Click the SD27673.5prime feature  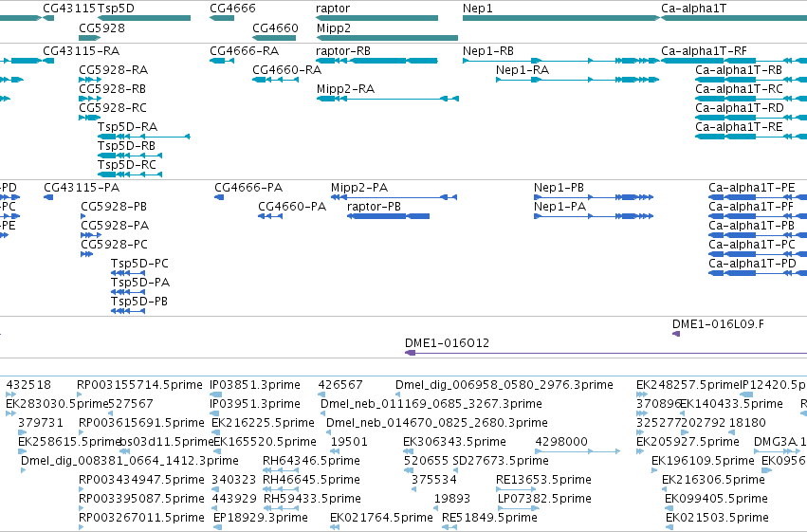[x=457, y=470]
